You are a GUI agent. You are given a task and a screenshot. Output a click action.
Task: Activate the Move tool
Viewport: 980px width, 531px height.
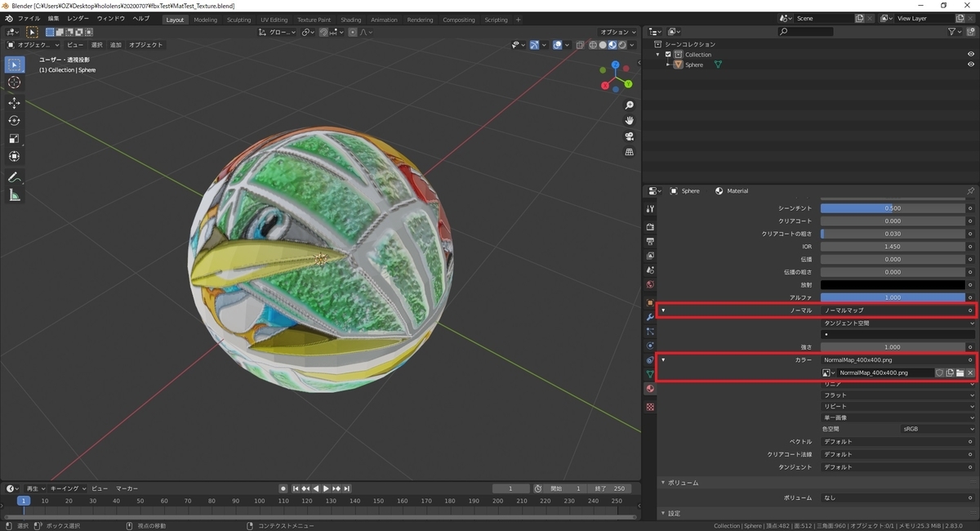pos(15,103)
